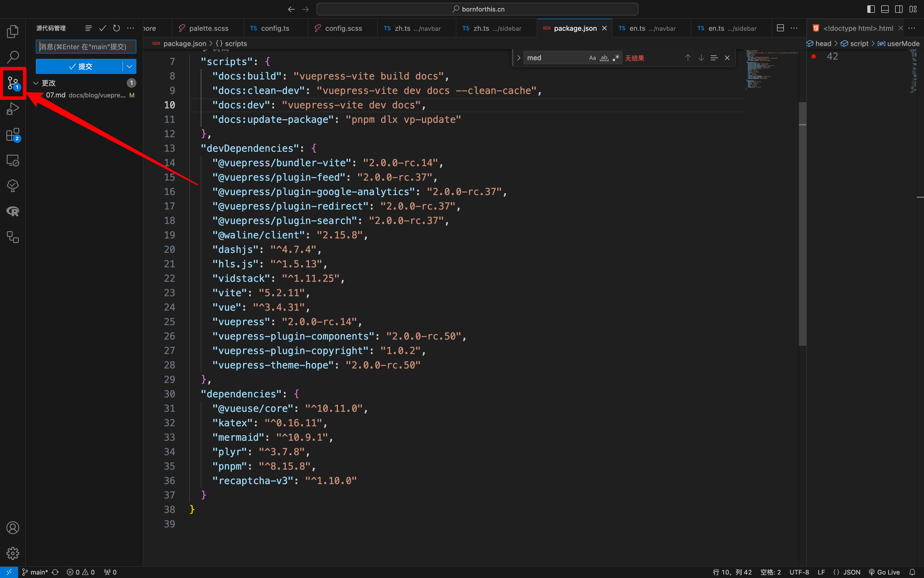Open errors and warnings problems panel
This screenshot has height=578, width=924.
pos(80,572)
